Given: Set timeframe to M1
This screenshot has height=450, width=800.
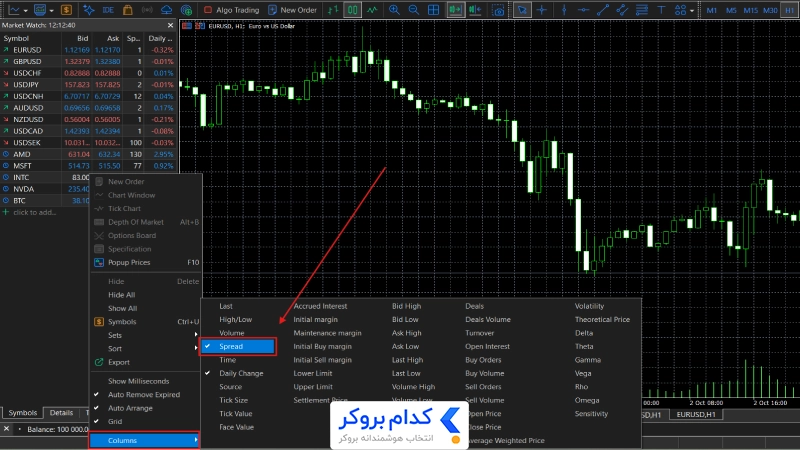Looking at the screenshot, I should point(711,10).
